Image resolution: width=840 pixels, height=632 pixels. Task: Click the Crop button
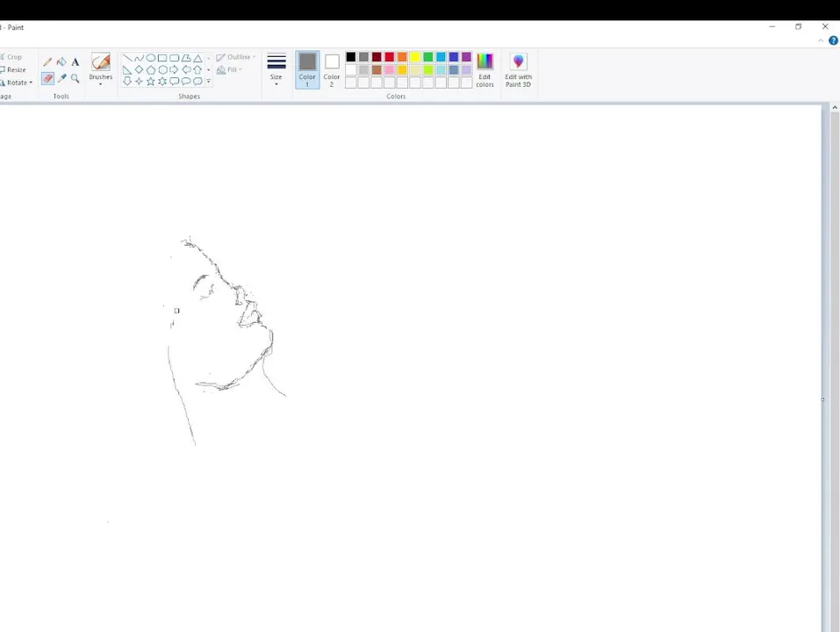click(x=11, y=57)
